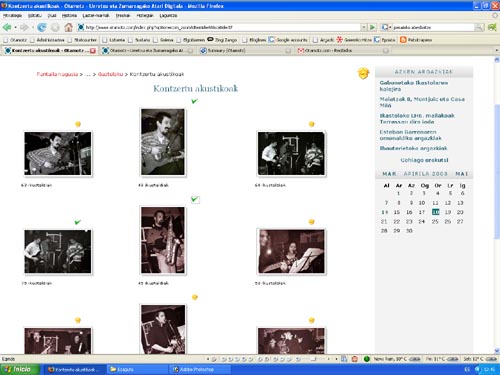This screenshot has height=375, width=500.
Task: Click the Inicio Start button
Action: tap(20, 369)
